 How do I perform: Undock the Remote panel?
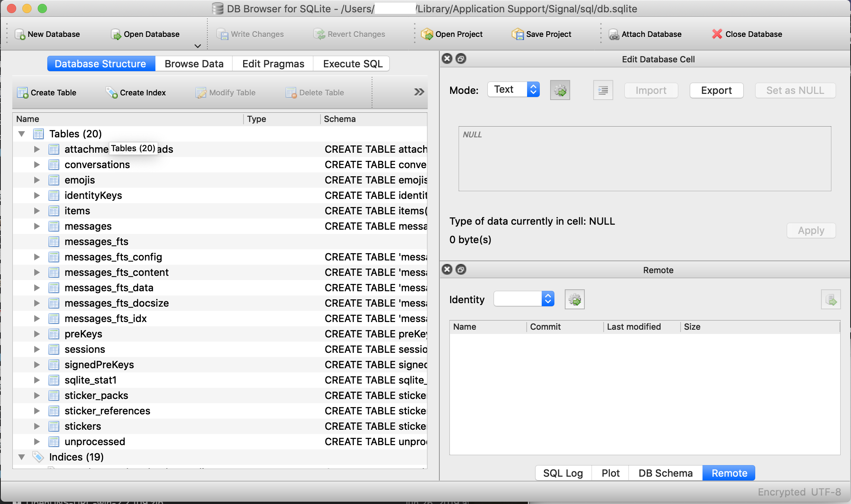(x=461, y=269)
